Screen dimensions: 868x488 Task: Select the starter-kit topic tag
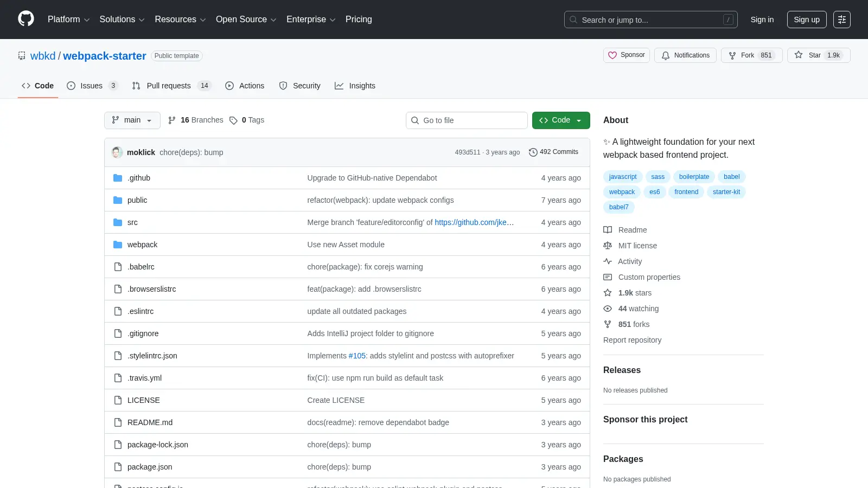click(726, 192)
